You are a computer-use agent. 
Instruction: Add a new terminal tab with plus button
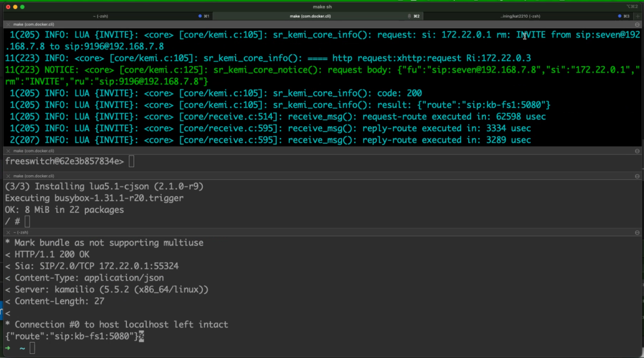click(639, 16)
